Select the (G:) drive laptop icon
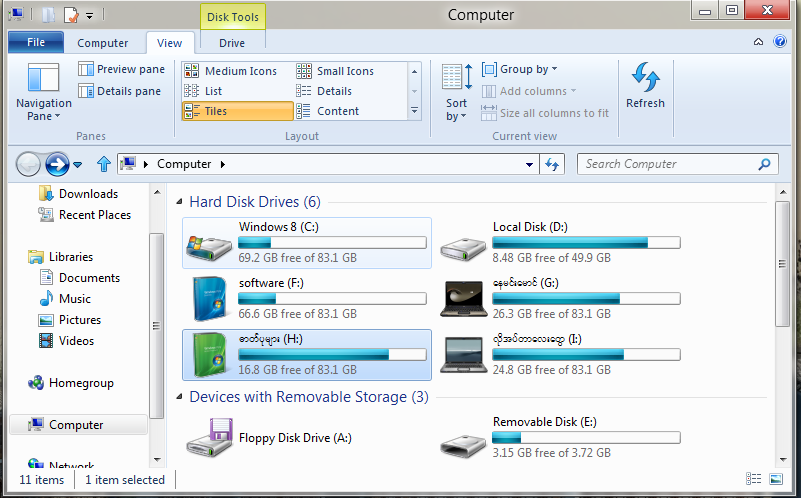 463,299
